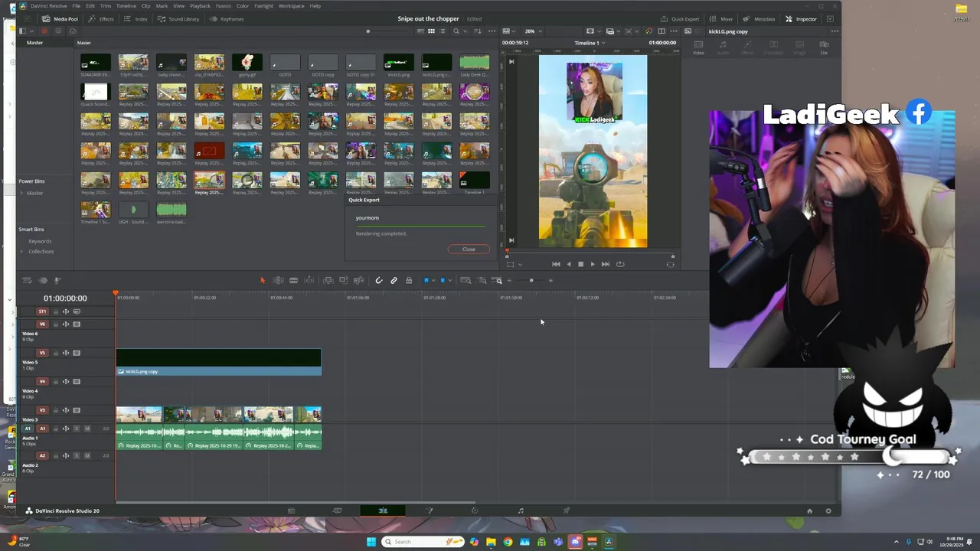This screenshot has height=551, width=980.
Task: Click the Play forward button
Action: pyautogui.click(x=593, y=264)
